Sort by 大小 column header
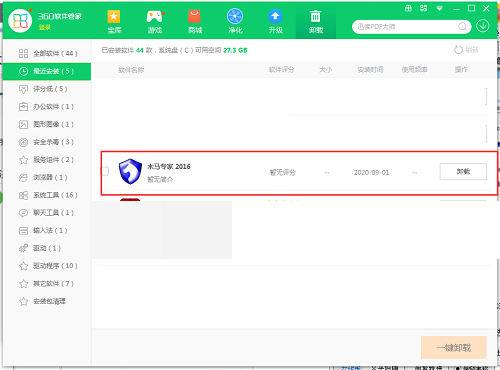 coord(326,70)
